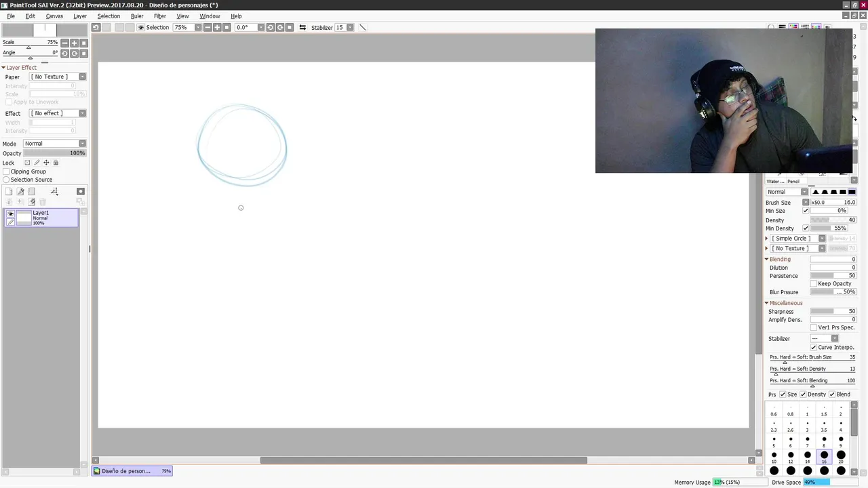Screen dimensions: 868x488
Task: Select the flattest brush edge shape
Action: tap(852, 192)
